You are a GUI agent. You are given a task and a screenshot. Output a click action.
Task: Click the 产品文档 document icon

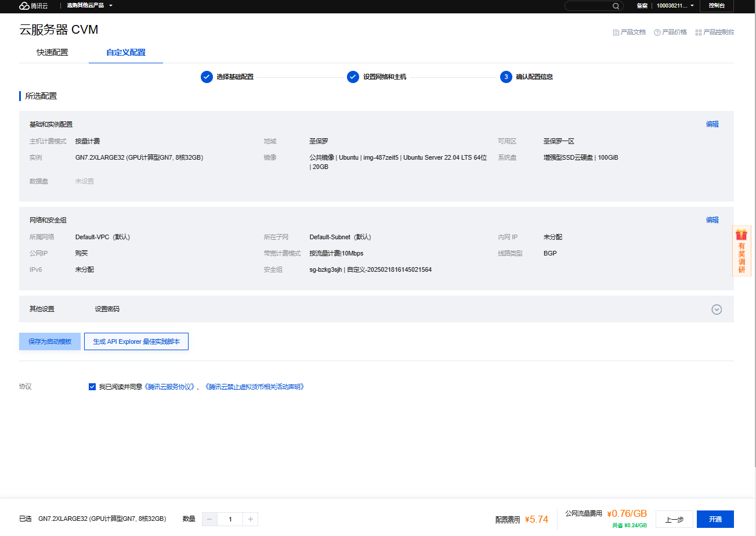(616, 33)
